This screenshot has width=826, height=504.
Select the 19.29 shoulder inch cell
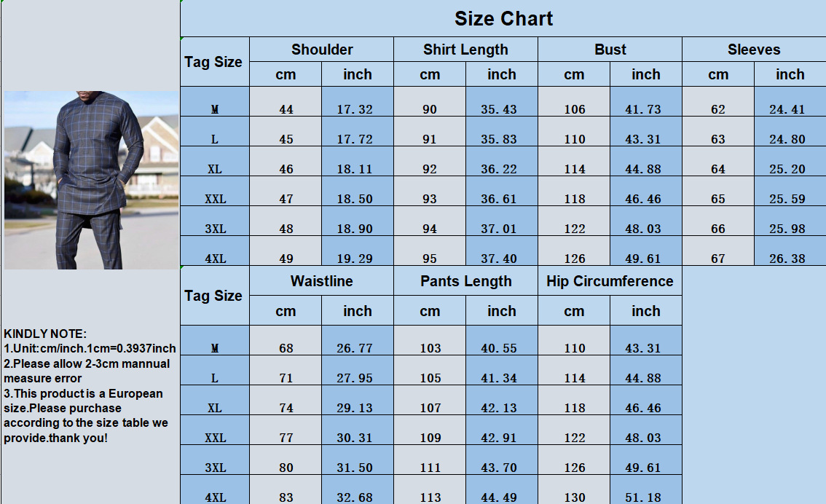click(x=355, y=259)
